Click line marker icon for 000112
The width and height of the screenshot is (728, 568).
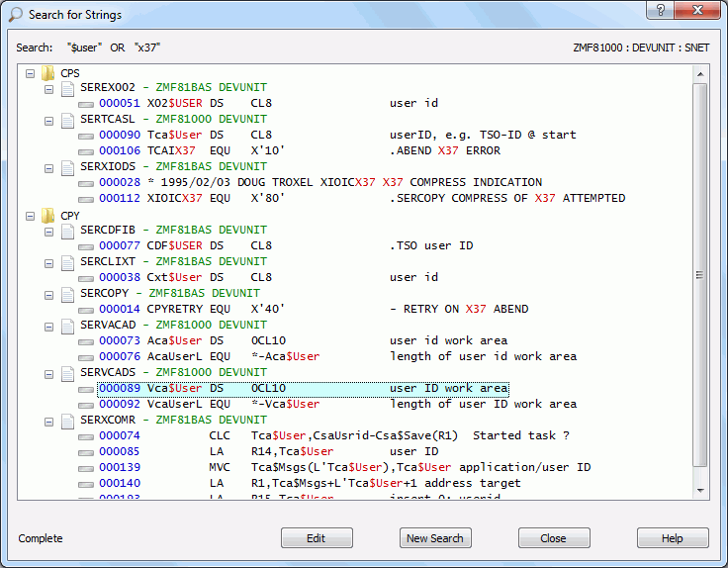[86, 199]
